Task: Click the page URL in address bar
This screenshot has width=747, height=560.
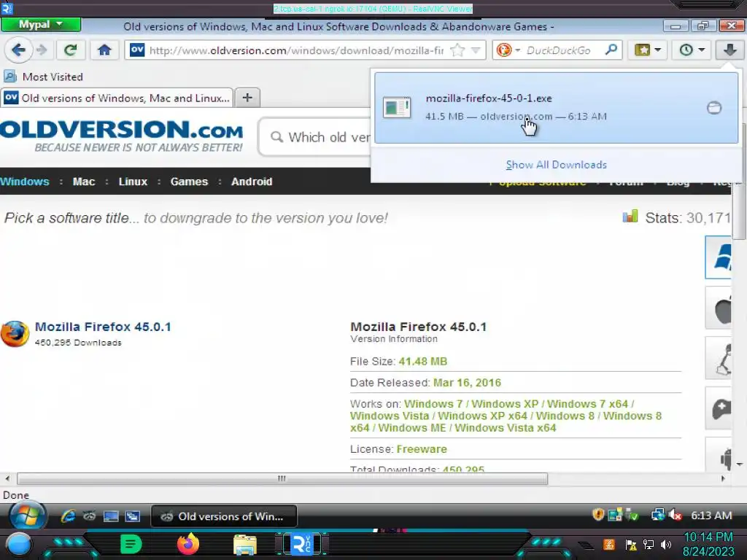Action: [x=296, y=50]
